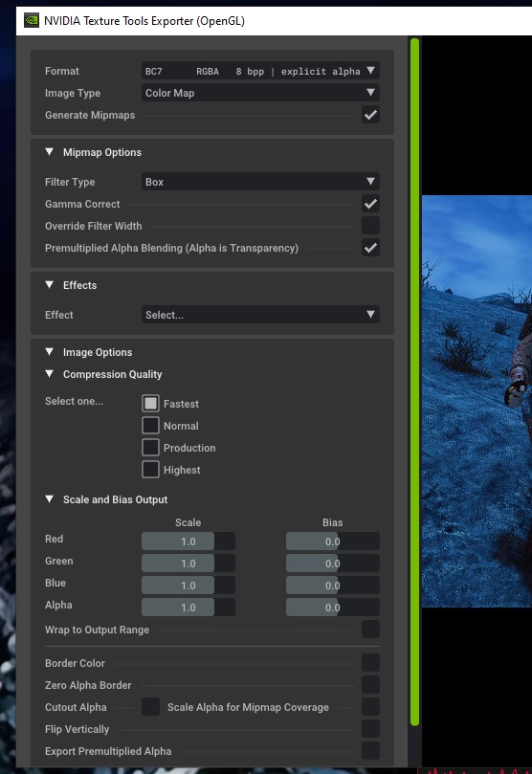Open the Format BC7 dropdown

point(260,71)
